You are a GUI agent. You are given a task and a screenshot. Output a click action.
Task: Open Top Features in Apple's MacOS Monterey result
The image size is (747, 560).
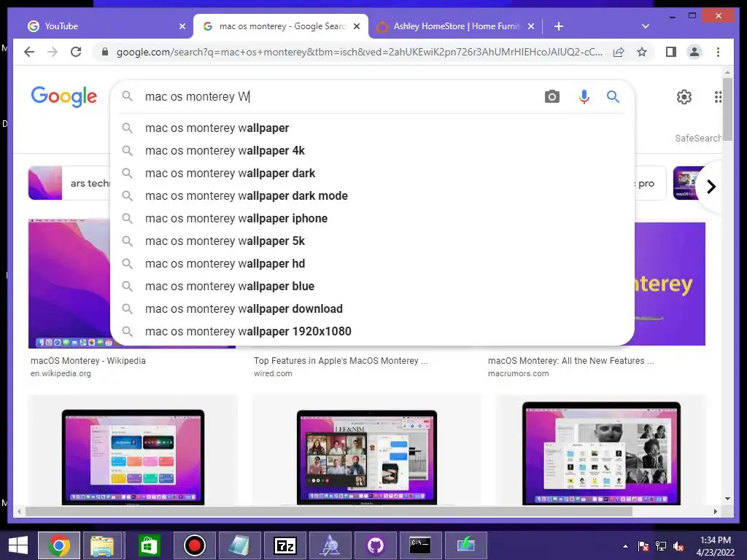[x=341, y=360]
